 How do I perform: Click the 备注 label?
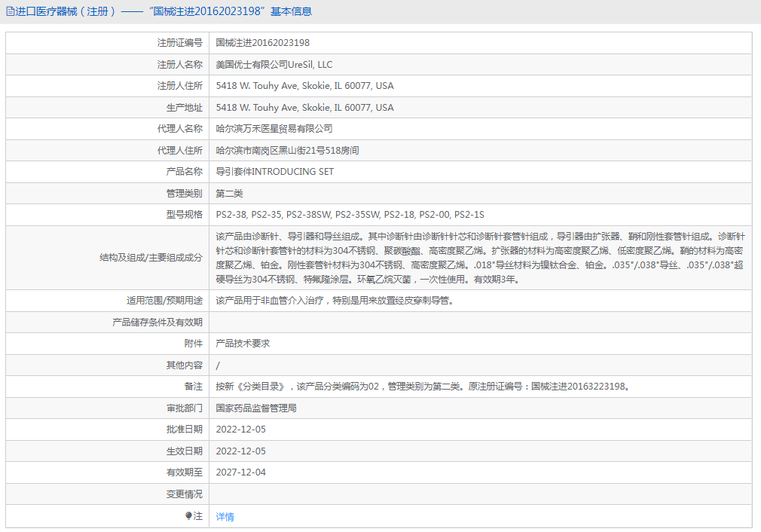(x=193, y=387)
